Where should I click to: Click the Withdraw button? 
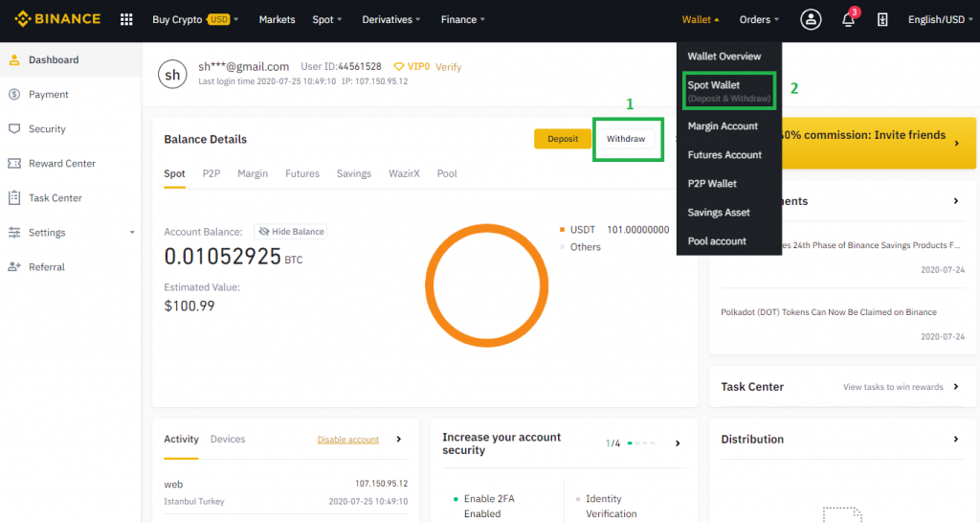point(626,139)
